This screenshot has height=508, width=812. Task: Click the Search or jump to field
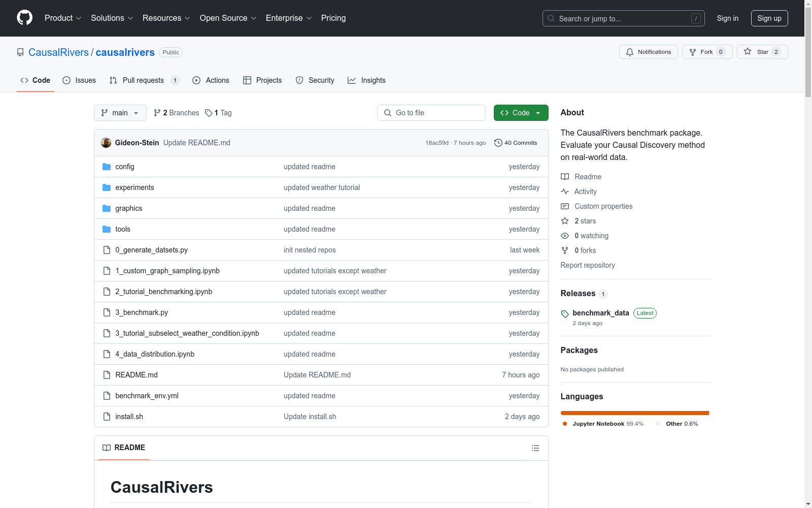pyautogui.click(x=624, y=18)
